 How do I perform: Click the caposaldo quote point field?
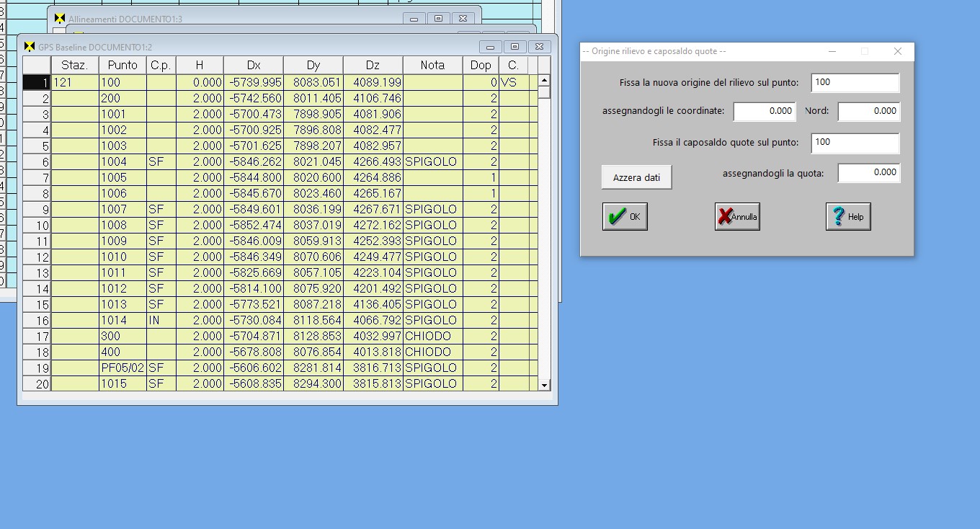tap(855, 143)
